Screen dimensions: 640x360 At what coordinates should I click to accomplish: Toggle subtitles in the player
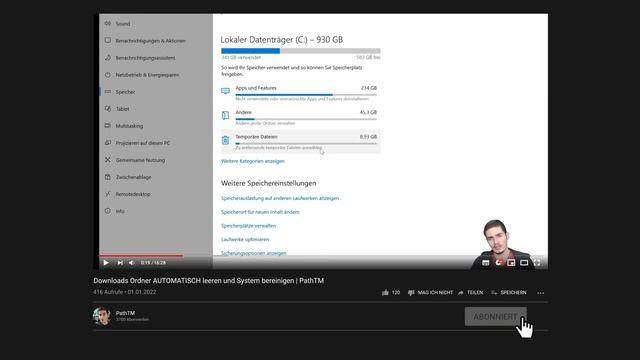click(485, 263)
